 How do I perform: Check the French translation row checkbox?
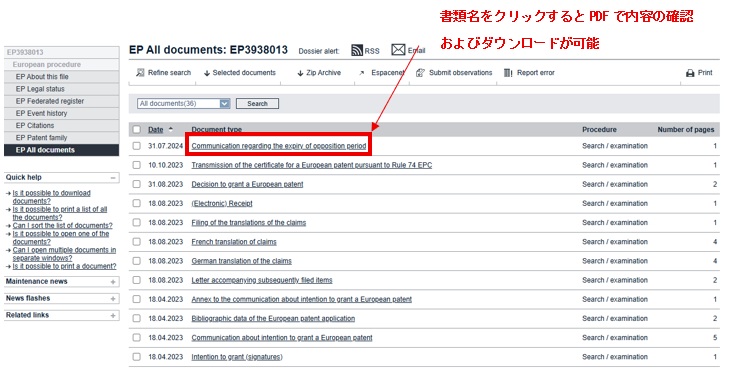136,242
